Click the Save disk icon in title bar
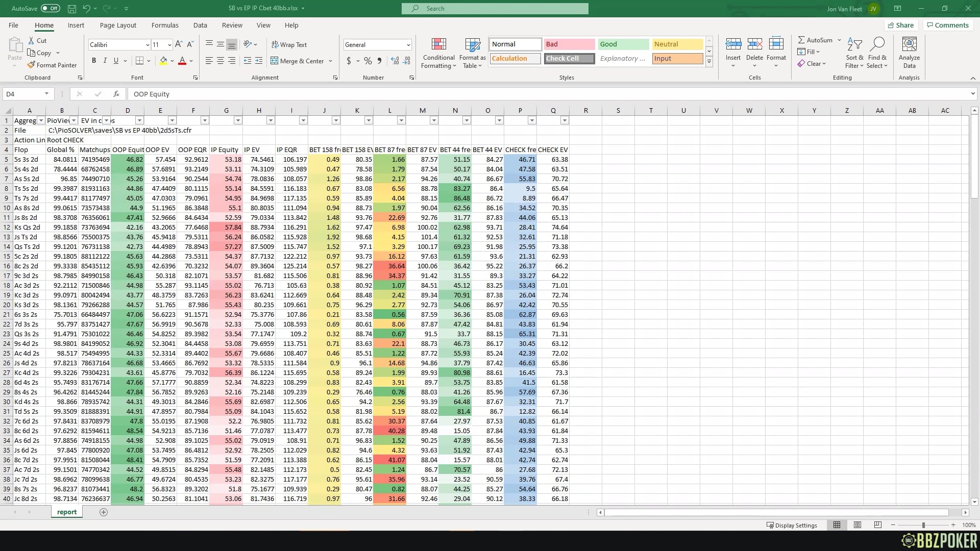This screenshot has width=980, height=551. click(72, 9)
